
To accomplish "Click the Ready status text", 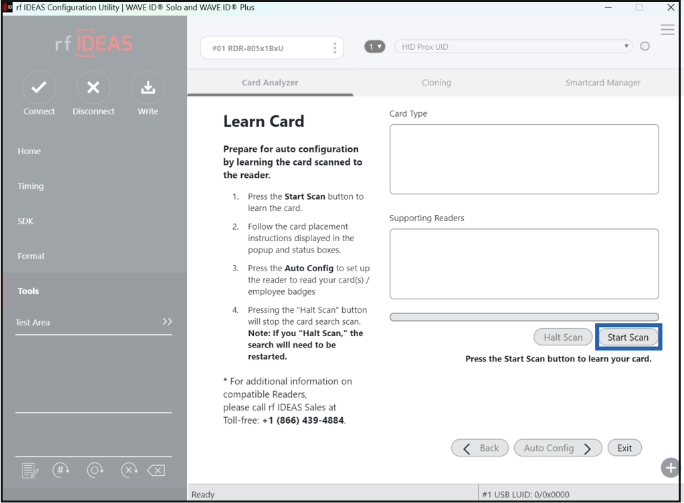I will [203, 494].
